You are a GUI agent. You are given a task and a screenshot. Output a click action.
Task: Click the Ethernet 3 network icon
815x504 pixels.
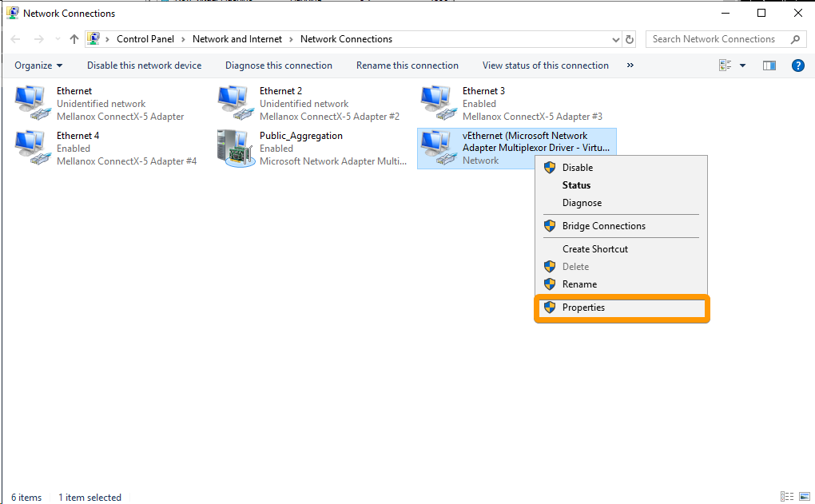pos(438,104)
